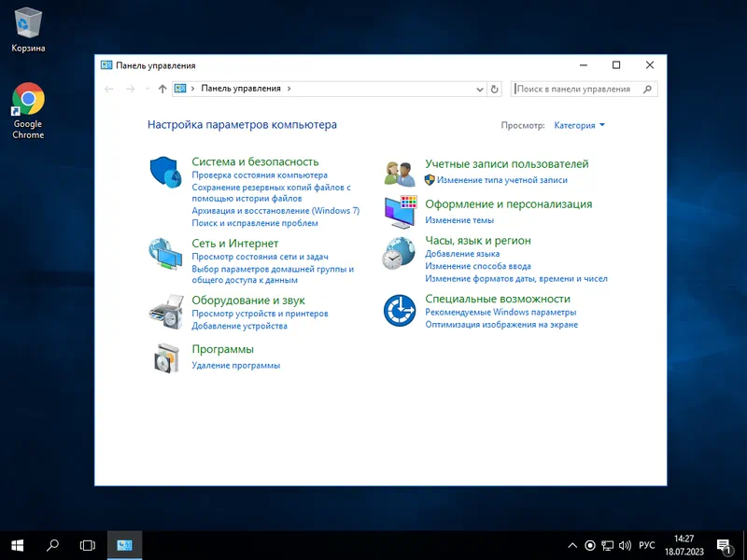Screen dimensions: 747x560
Task: Open the notification center icon
Action: click(725, 547)
